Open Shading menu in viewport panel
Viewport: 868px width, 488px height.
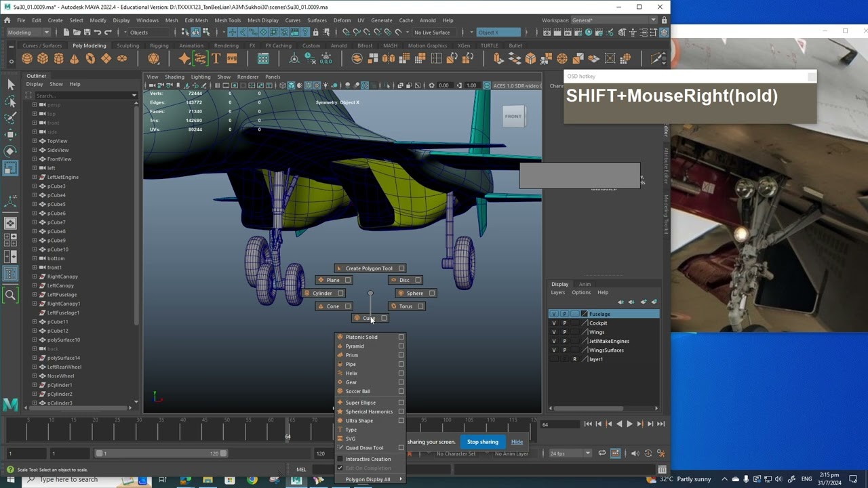click(x=174, y=77)
